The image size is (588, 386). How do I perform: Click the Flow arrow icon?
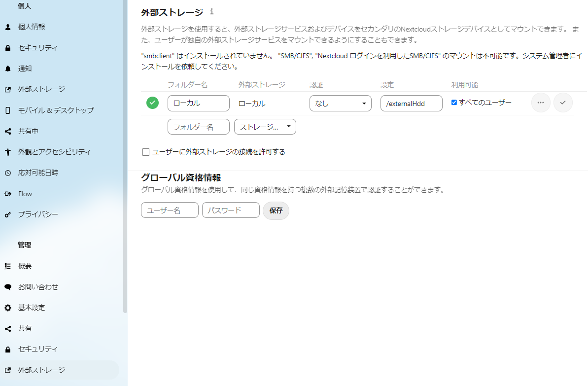pyautogui.click(x=8, y=194)
